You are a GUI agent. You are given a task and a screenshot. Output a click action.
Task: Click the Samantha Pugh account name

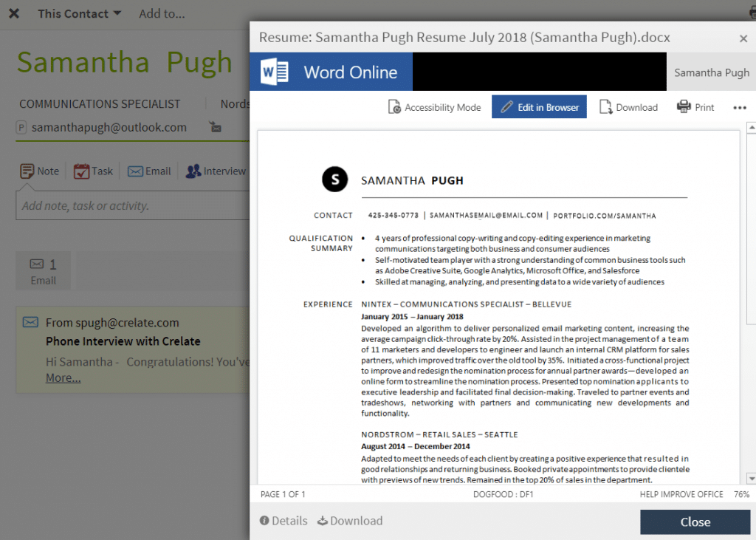(711, 72)
